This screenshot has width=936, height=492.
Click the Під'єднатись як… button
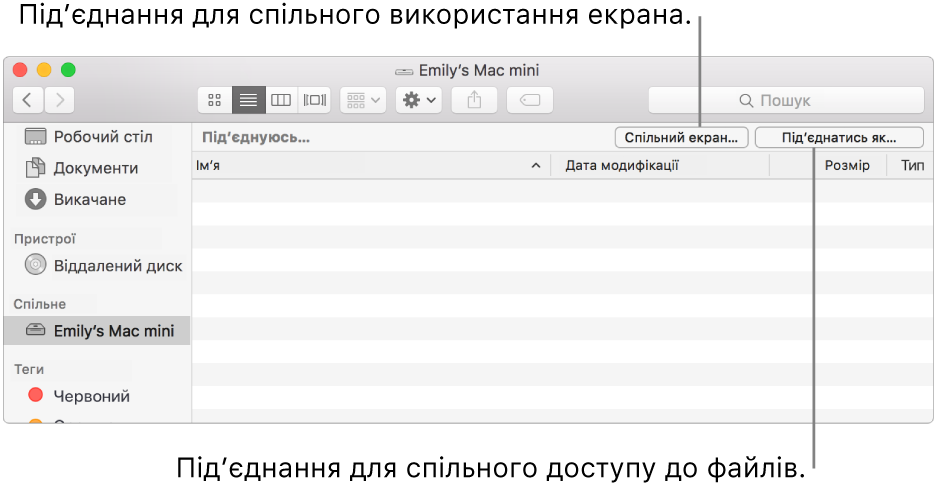pos(839,137)
